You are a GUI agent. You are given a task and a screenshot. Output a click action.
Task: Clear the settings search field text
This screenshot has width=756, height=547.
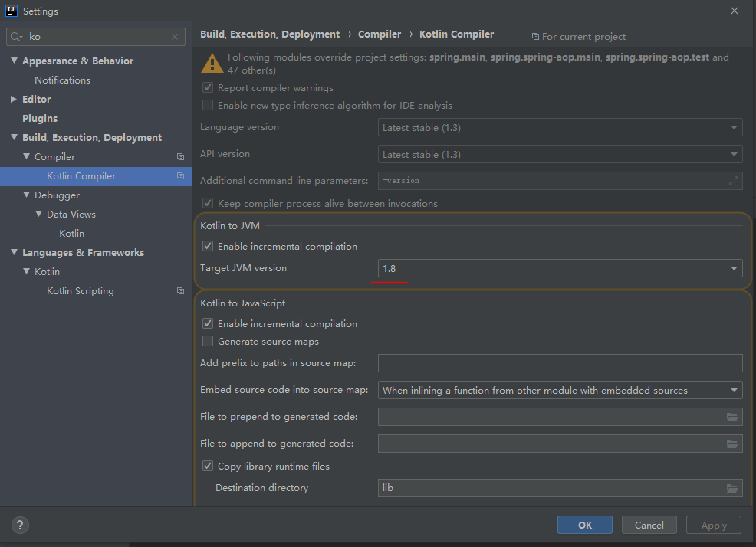[x=175, y=37]
